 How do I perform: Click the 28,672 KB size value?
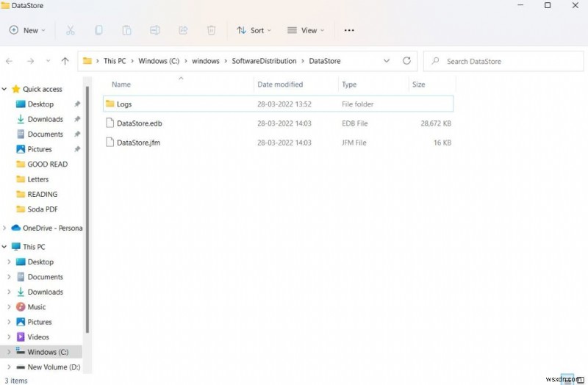click(x=436, y=123)
